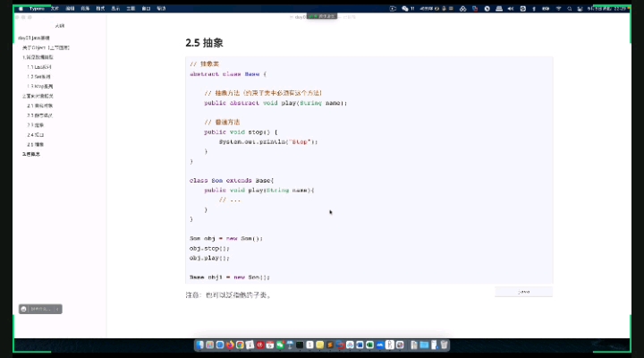Screen dimensions: 644x358
Task: Jump to 2.面向对象相关 outline entry
Action: pos(38,96)
